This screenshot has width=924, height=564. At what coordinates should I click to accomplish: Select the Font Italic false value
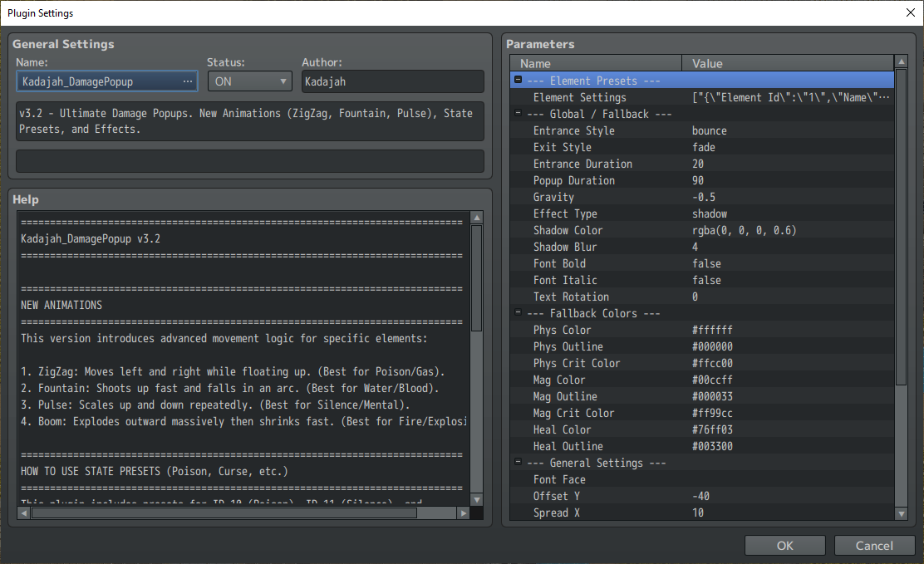706,280
